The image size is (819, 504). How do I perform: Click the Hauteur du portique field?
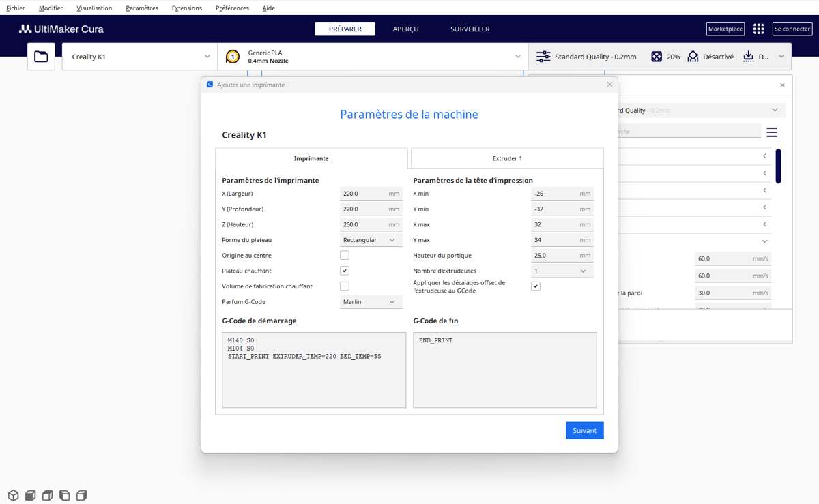tap(562, 256)
